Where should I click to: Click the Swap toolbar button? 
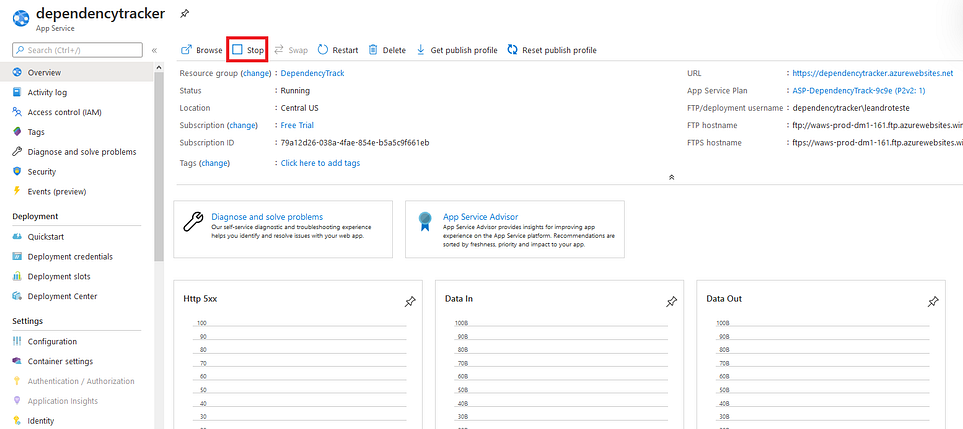291,50
